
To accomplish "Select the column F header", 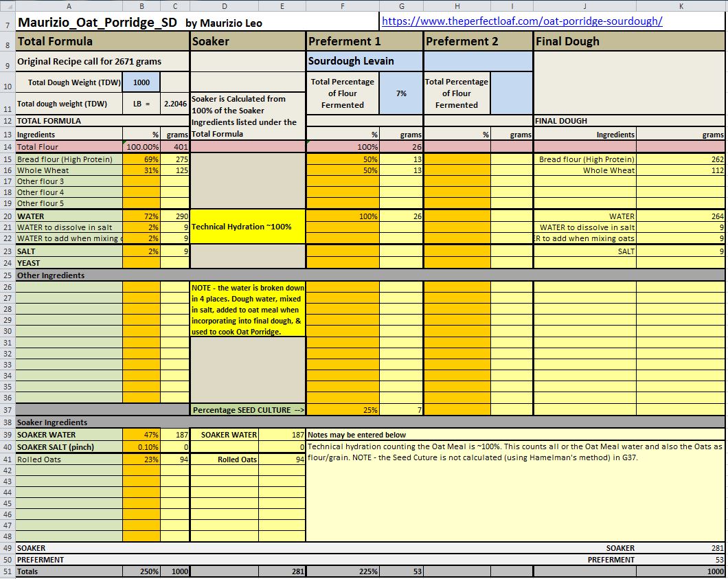I will (342, 5).
